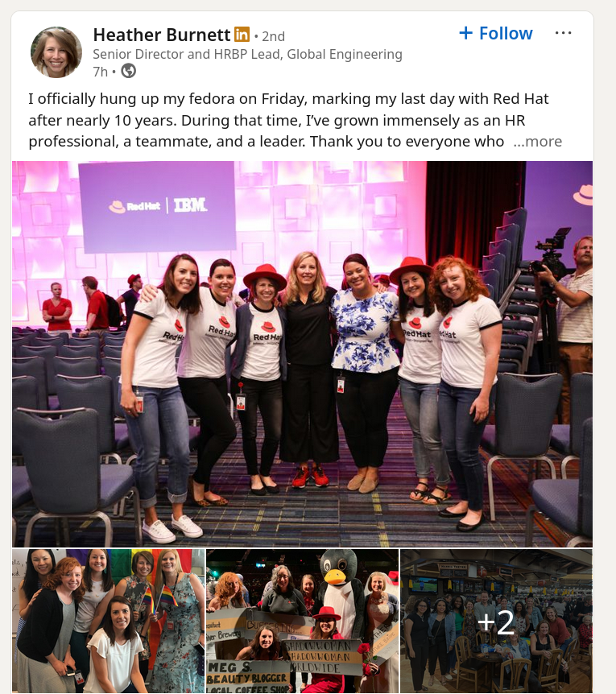616x694 pixels.
Task: Open the main Red Hat group photo
Action: pos(302,354)
